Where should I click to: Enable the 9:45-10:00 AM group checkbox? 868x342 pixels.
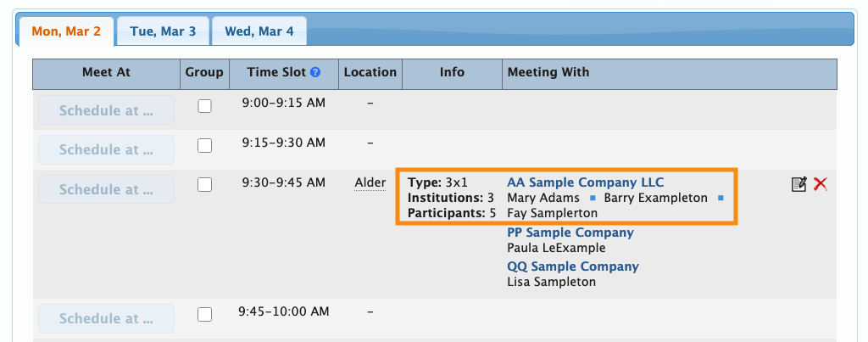tap(204, 315)
